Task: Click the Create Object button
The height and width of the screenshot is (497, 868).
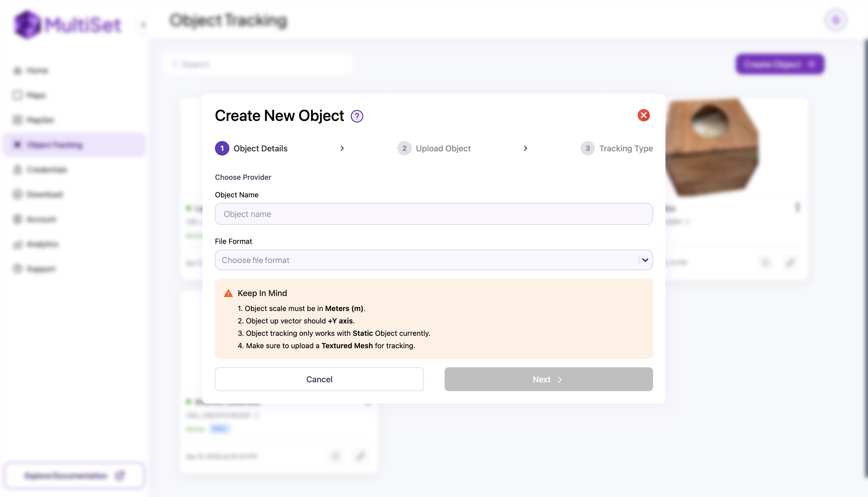Action: 780,64
